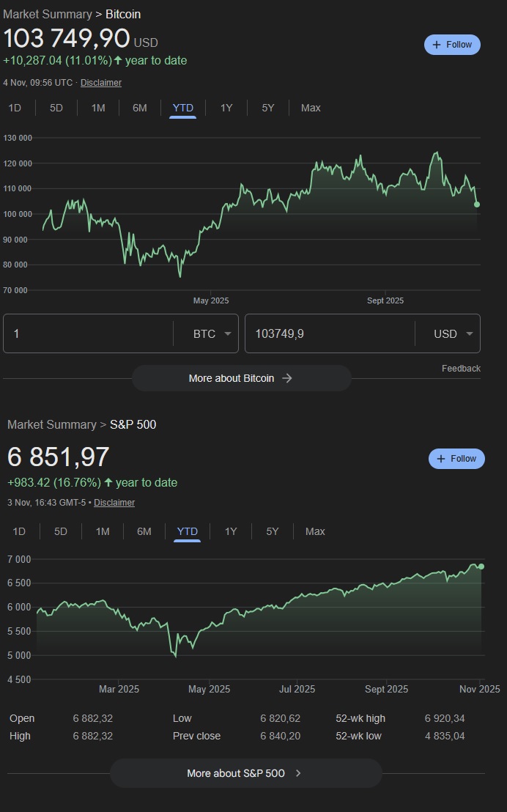Click the Low value 6 820,62
The height and width of the screenshot is (812, 507).
(x=280, y=718)
